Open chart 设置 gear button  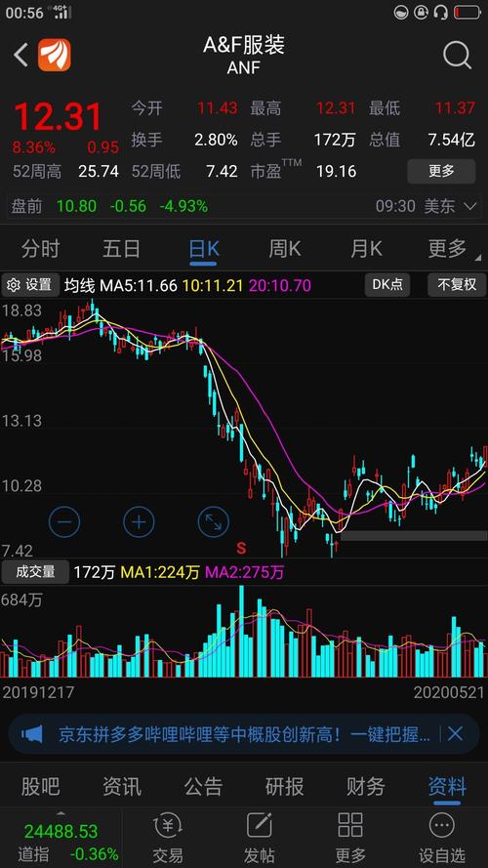click(x=30, y=285)
